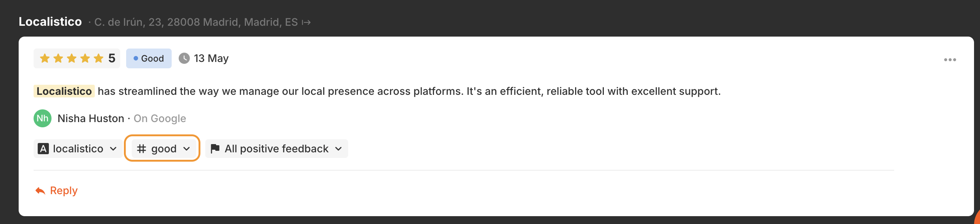The width and height of the screenshot is (980, 224).
Task: Expand the localistico dropdown chevron
Action: pyautogui.click(x=113, y=148)
